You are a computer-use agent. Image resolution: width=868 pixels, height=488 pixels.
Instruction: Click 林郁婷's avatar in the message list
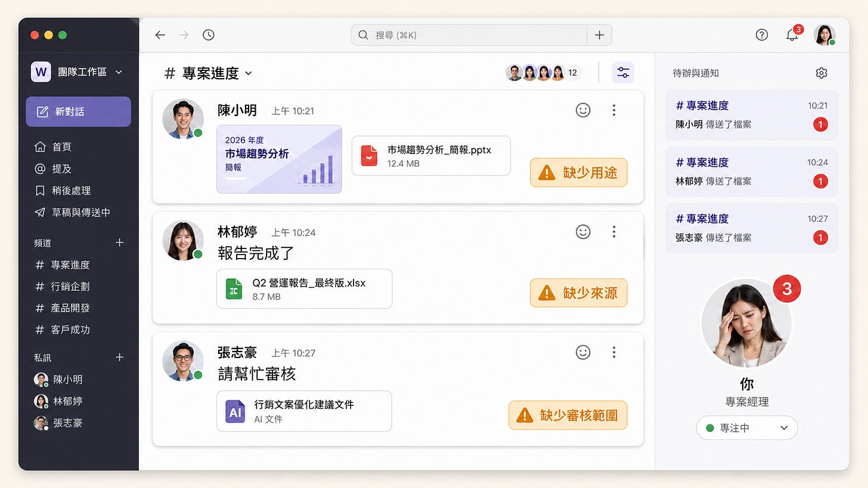click(x=182, y=241)
